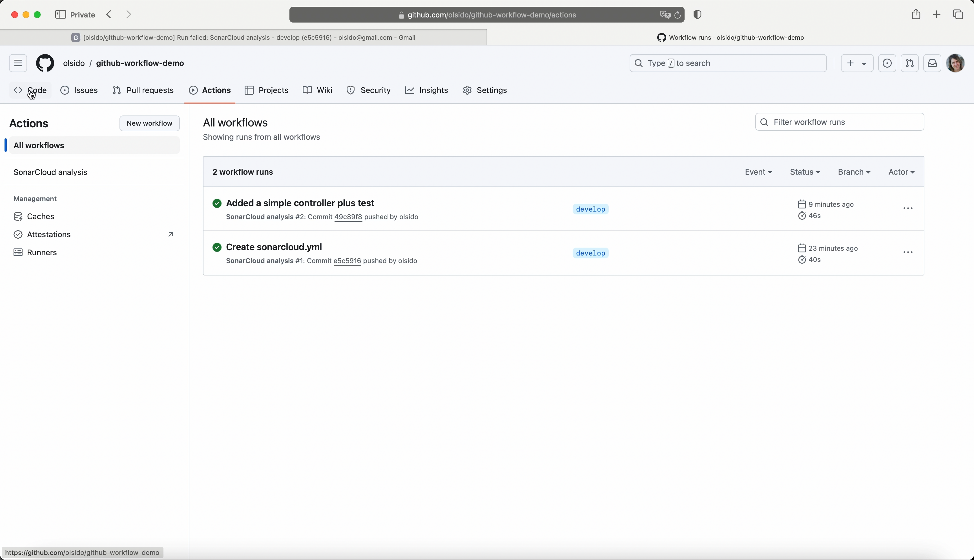
Task: Open options for 'Added a simple controller' run
Action: click(x=908, y=208)
